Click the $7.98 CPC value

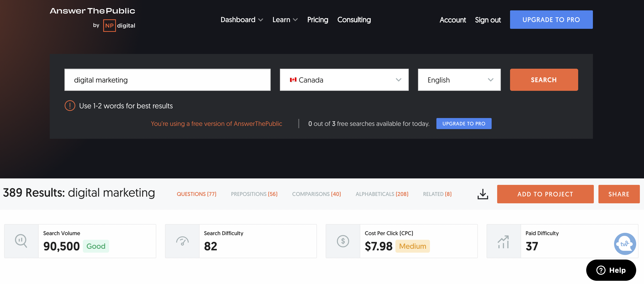(x=378, y=246)
